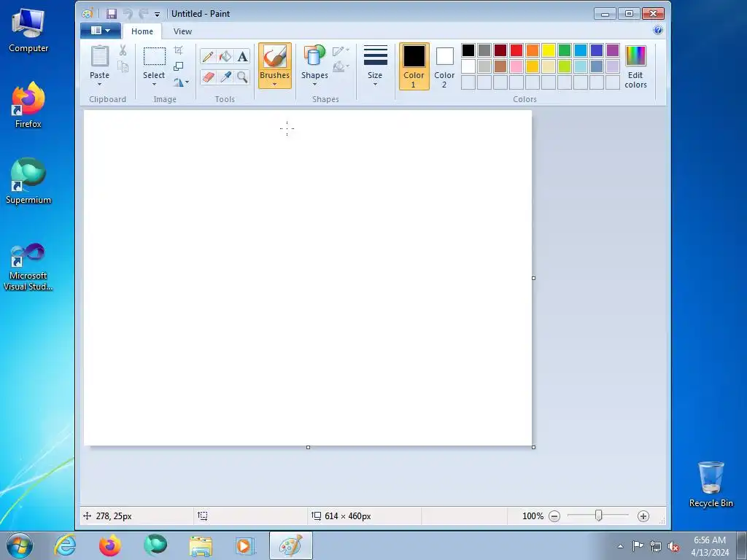Open Internet Explorer from taskbar
Image resolution: width=747 pixels, height=560 pixels.
(x=65, y=545)
